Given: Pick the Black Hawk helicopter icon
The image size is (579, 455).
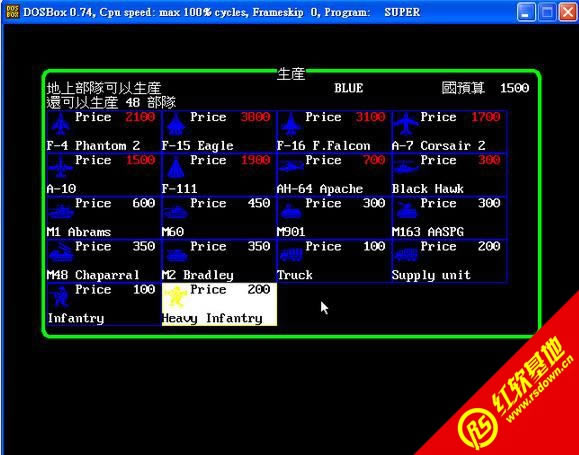Looking at the screenshot, I should 406,167.
